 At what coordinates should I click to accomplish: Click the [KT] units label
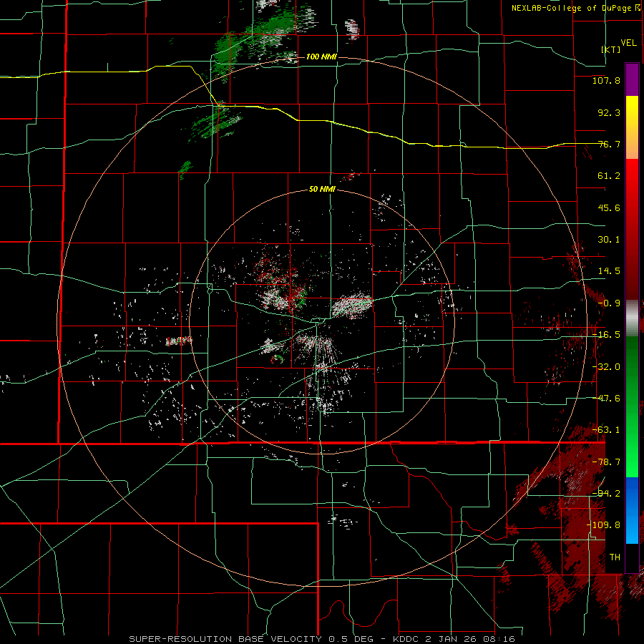point(611,49)
